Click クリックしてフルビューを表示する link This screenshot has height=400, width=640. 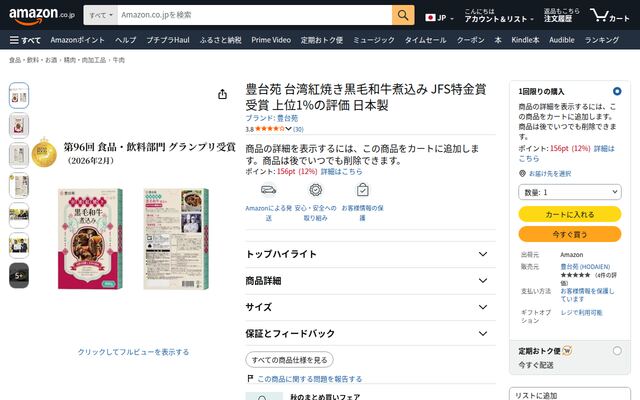coord(133,352)
